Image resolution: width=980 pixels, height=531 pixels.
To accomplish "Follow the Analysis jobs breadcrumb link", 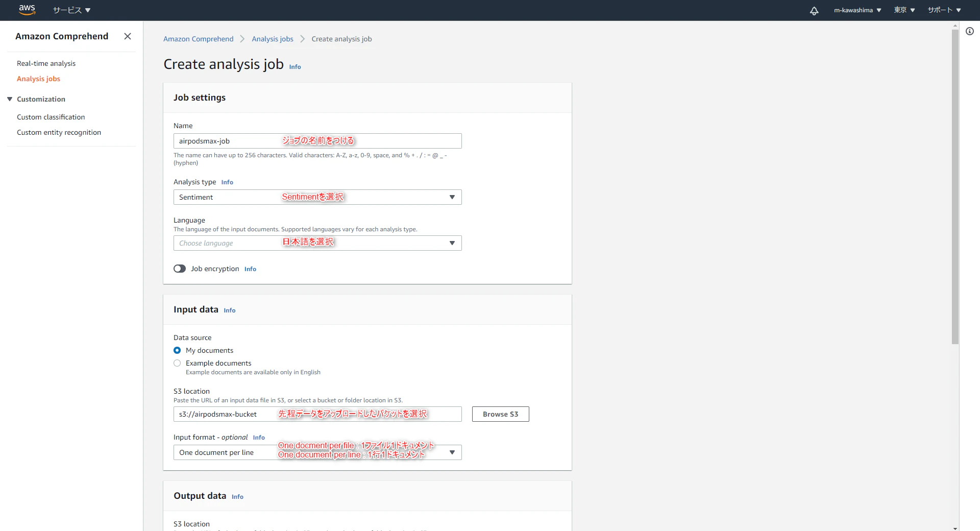I will tap(273, 39).
